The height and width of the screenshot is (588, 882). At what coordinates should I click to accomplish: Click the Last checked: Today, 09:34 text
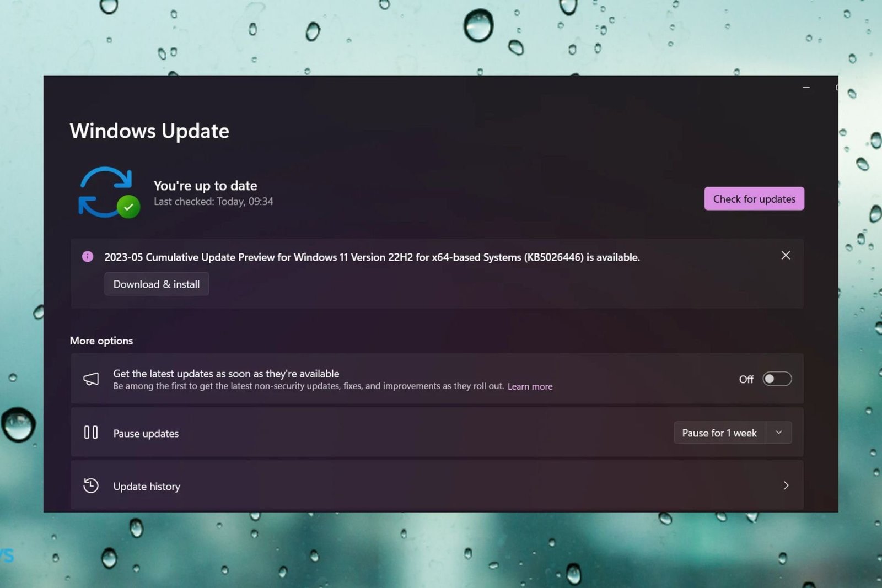point(213,202)
